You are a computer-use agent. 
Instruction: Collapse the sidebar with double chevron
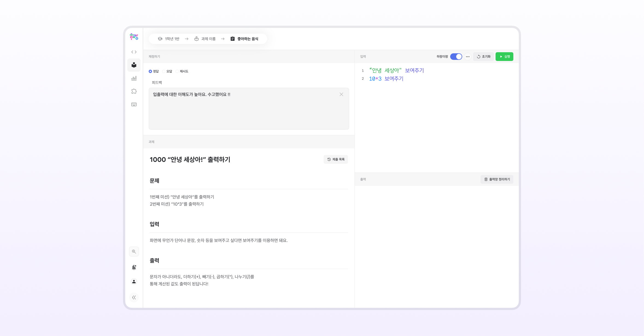(x=134, y=297)
